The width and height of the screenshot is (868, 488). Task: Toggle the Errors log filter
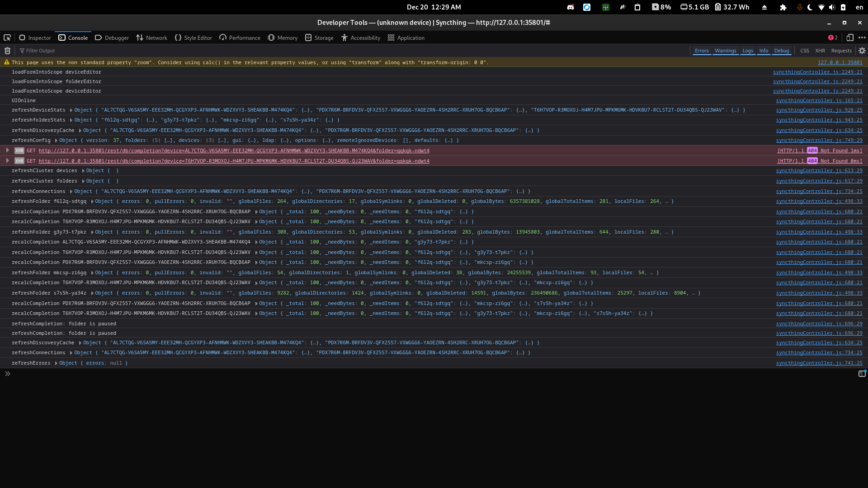coord(701,51)
